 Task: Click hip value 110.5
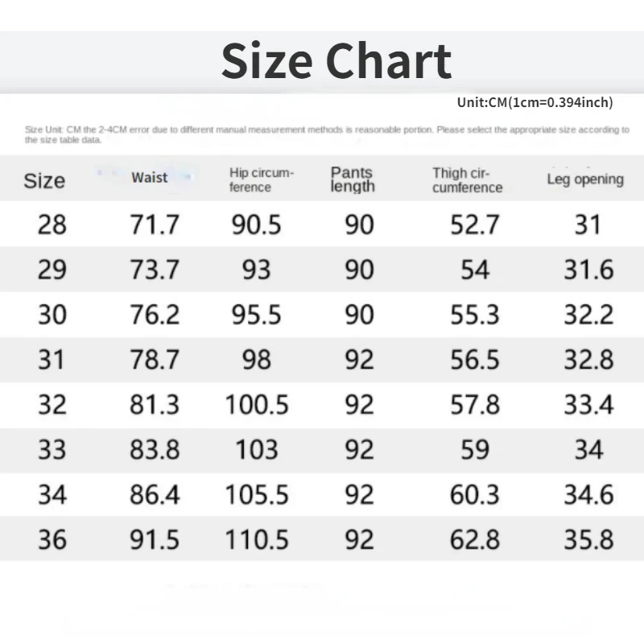tap(257, 539)
